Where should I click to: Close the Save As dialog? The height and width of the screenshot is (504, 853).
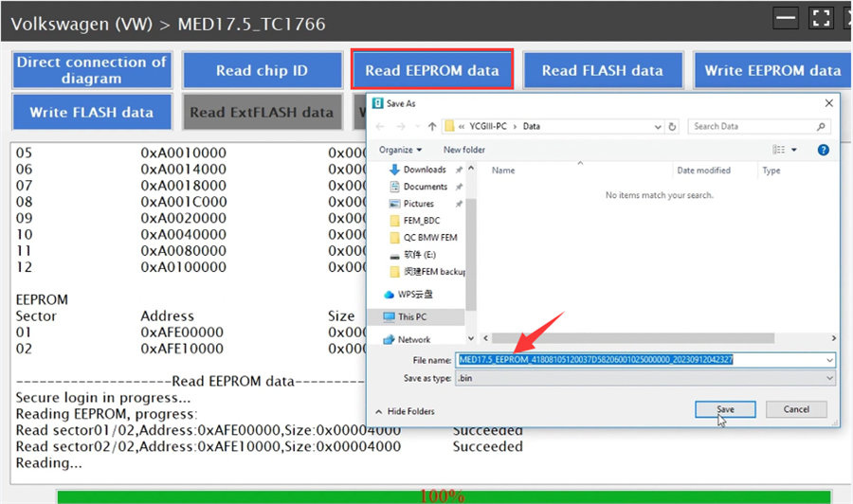pos(828,102)
